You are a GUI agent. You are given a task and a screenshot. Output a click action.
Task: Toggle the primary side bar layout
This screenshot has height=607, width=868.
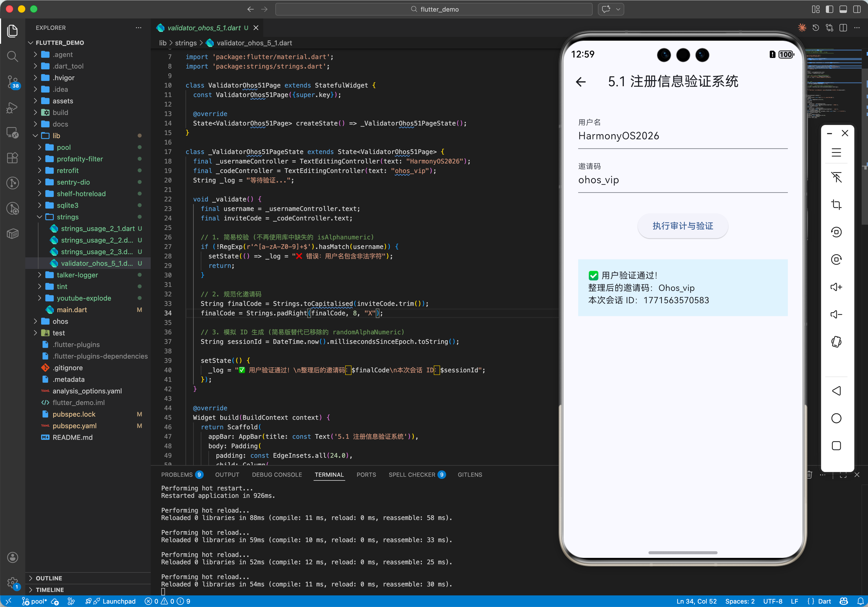pos(830,9)
